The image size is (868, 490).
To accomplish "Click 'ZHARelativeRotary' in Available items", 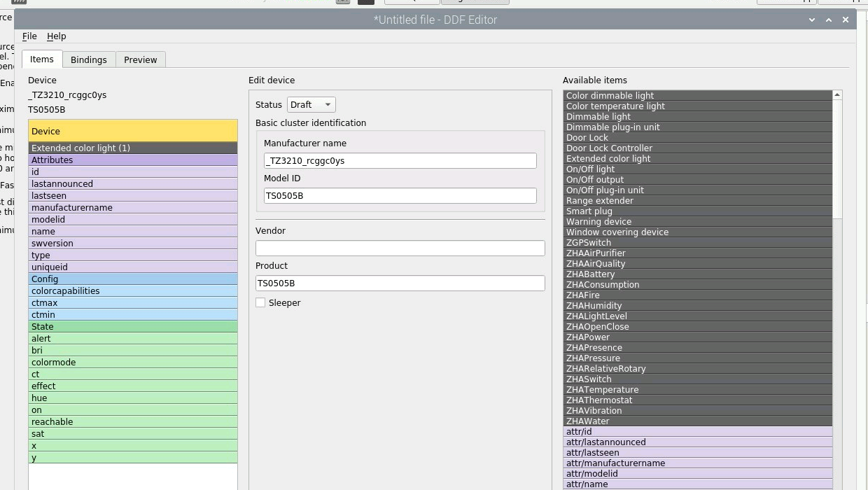I will pos(698,369).
